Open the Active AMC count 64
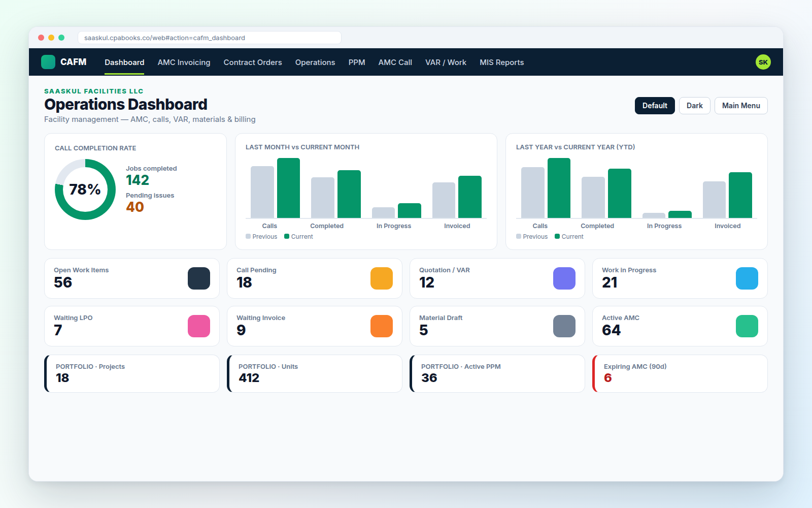The image size is (812, 508). pos(612,330)
